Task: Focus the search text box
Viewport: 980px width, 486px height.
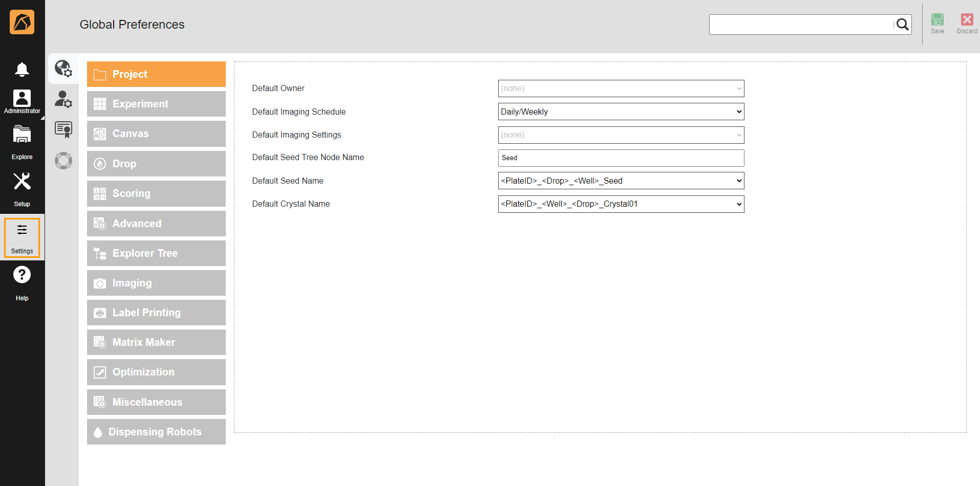Action: click(x=801, y=25)
